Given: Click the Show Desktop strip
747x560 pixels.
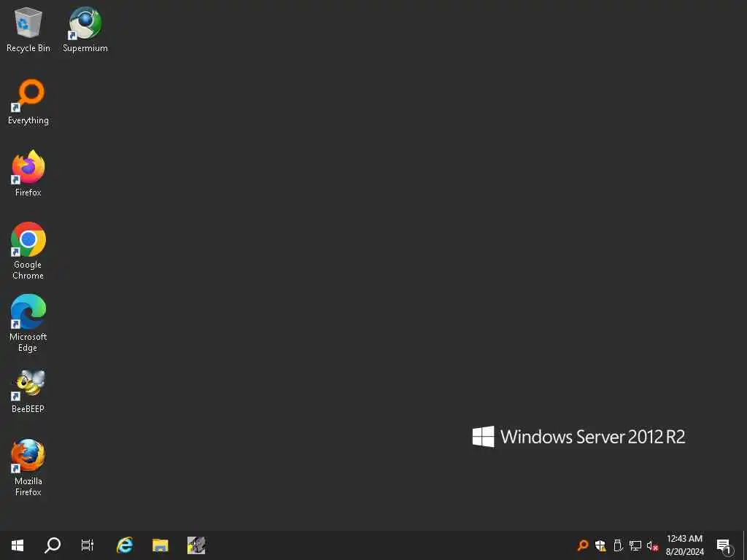Looking at the screenshot, I should pyautogui.click(x=745, y=545).
